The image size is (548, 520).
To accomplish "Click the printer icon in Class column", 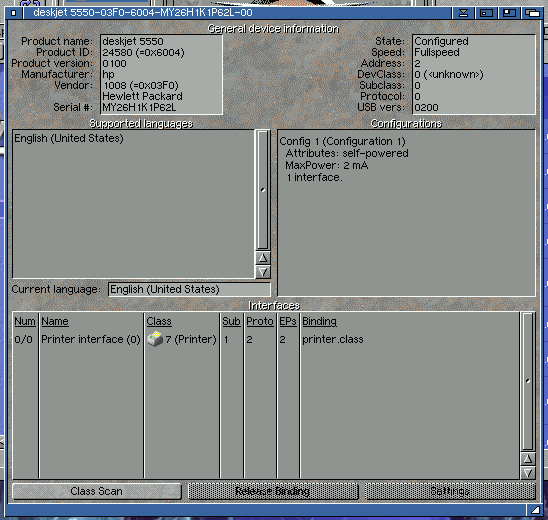I will (x=155, y=339).
